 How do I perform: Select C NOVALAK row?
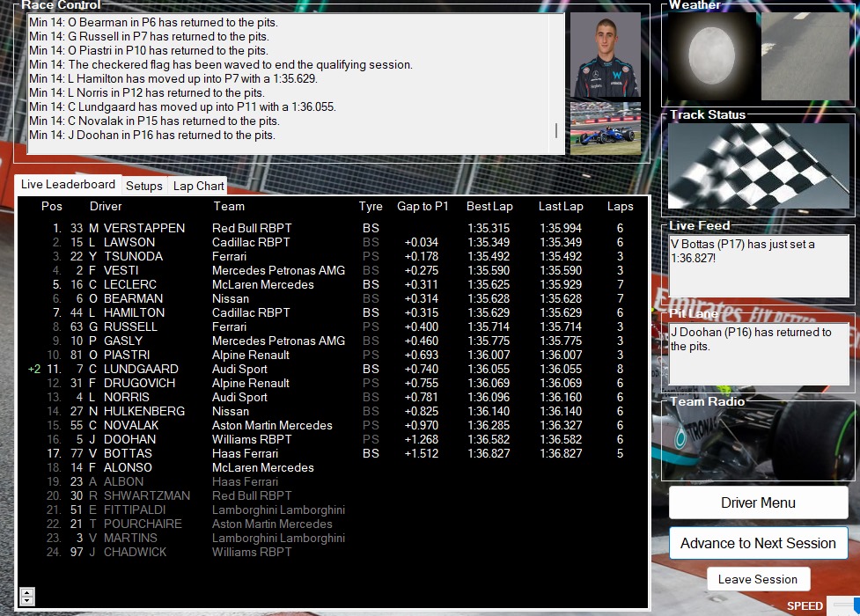tap(333, 425)
